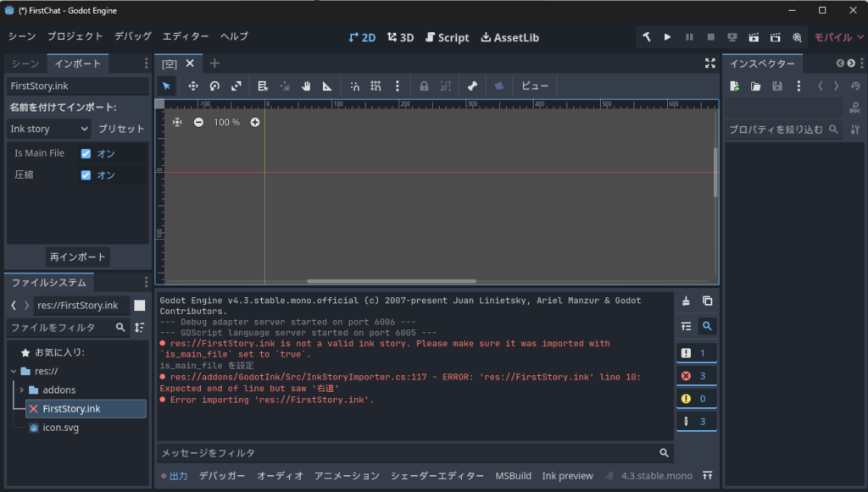Click the ファイルをフィルタ filter field
This screenshot has width=868, height=492.
[x=68, y=328]
